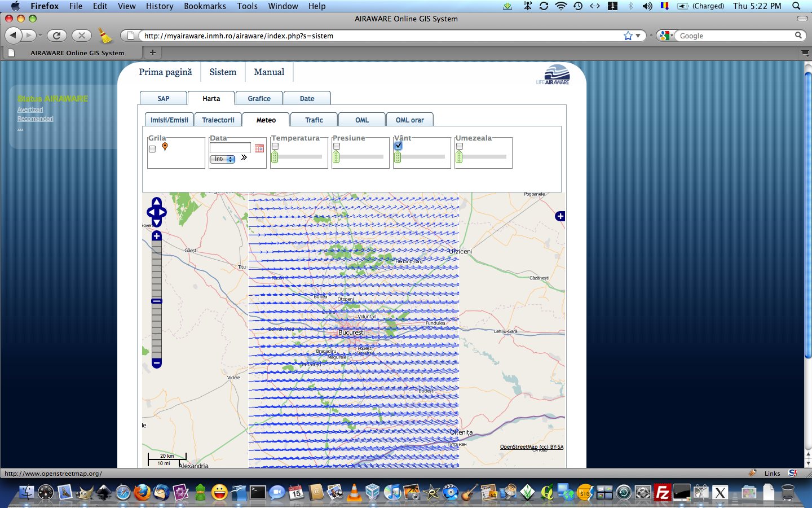Screen dimensions: 812x508
Task: Click the Presiune opacity slider handle
Action: point(336,156)
